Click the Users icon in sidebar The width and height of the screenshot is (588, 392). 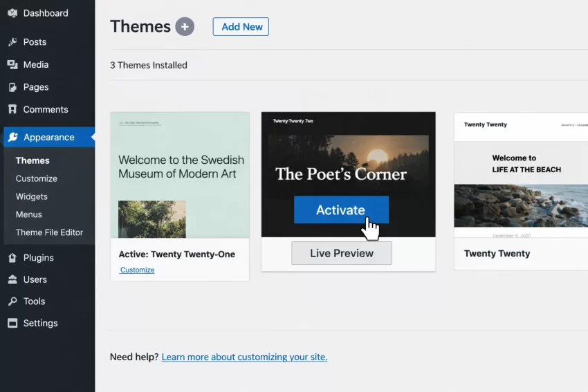[12, 279]
